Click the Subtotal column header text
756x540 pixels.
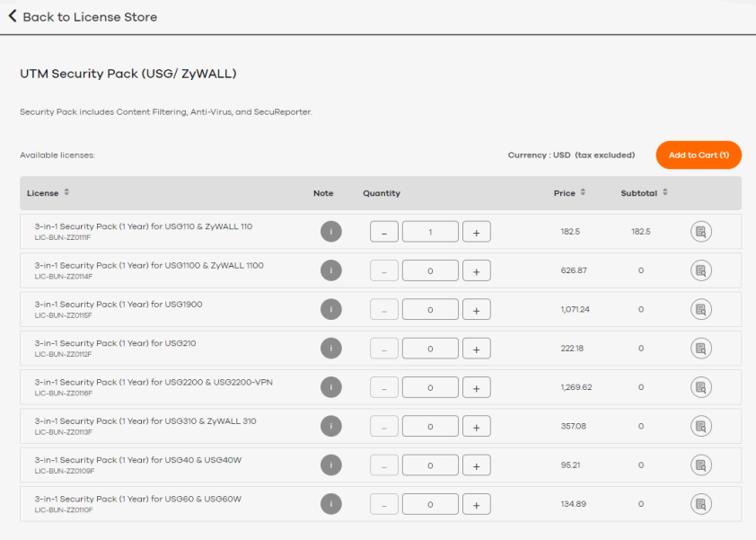639,193
